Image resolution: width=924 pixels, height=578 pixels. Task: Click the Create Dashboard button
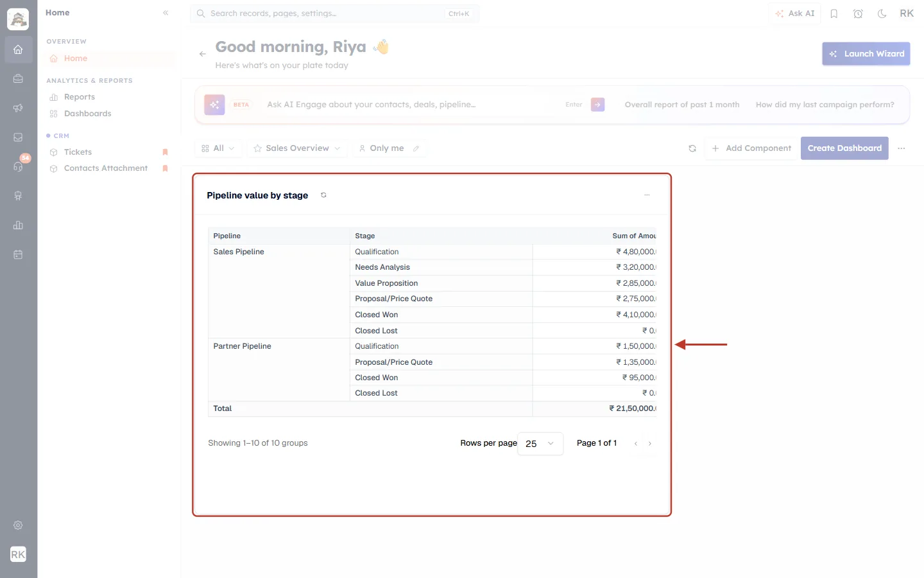[x=844, y=148]
